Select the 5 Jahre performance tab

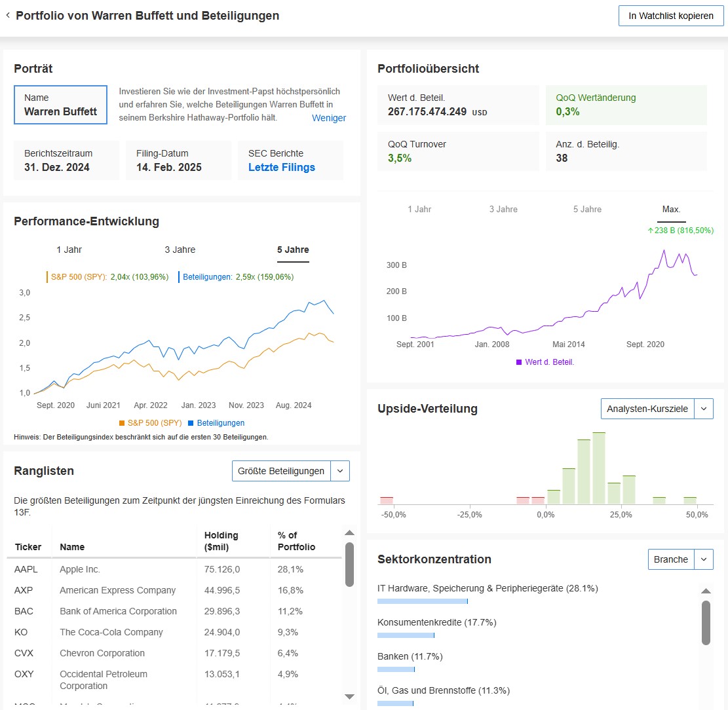[293, 250]
